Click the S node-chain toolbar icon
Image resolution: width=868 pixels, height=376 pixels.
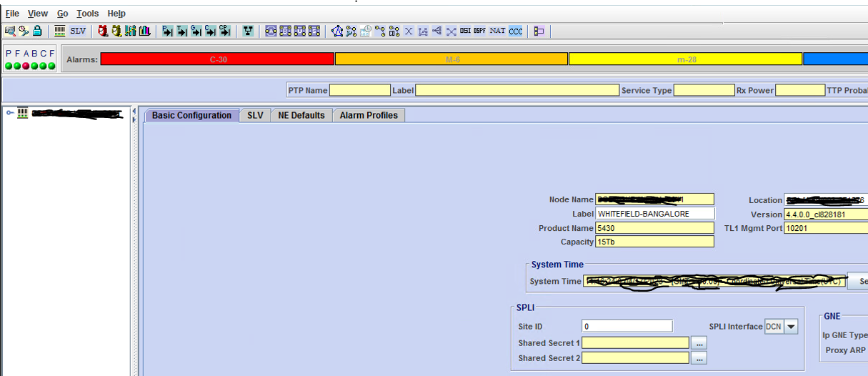coord(314,31)
